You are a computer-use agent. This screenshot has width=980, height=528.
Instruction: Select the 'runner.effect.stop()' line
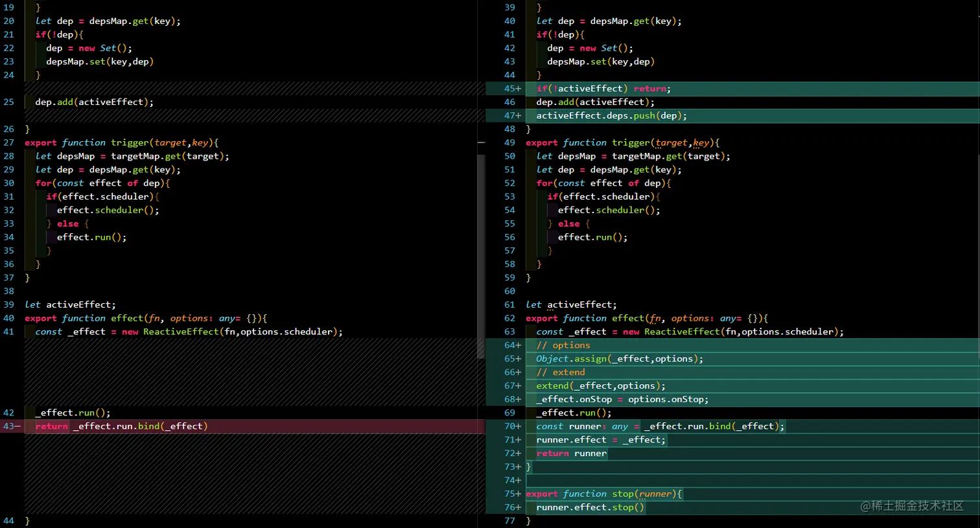click(590, 507)
